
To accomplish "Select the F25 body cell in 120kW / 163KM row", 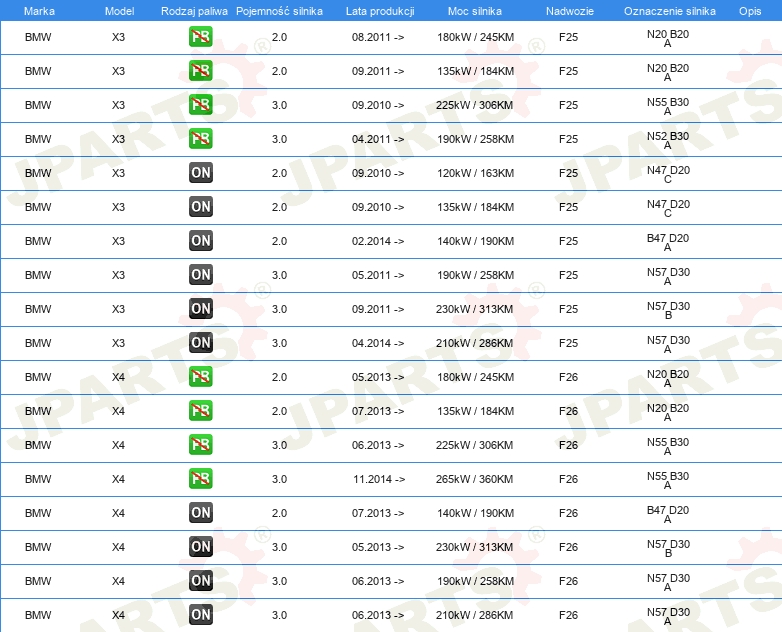I will 568,173.
